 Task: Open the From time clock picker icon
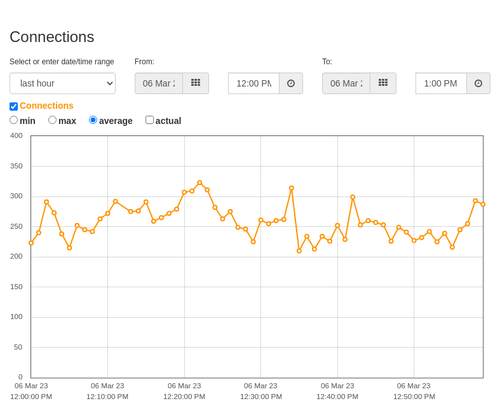tap(291, 83)
